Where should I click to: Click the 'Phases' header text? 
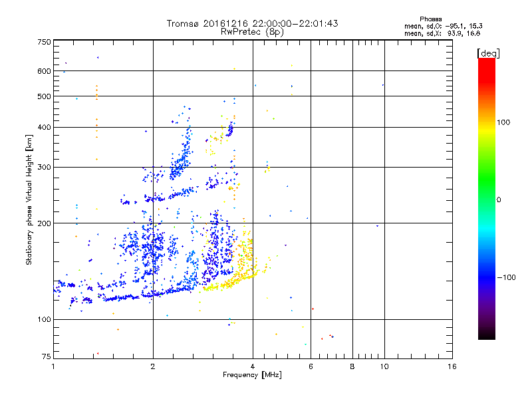click(x=430, y=19)
